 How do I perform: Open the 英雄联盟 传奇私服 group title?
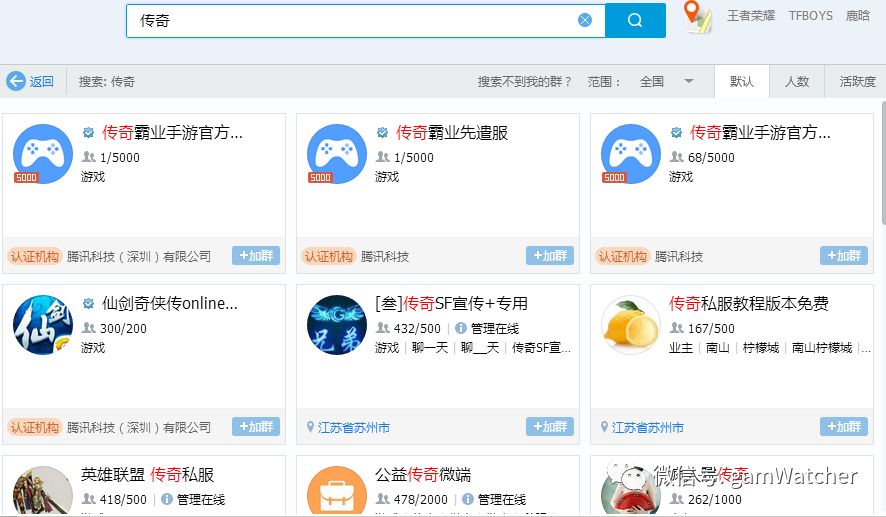pos(147,475)
